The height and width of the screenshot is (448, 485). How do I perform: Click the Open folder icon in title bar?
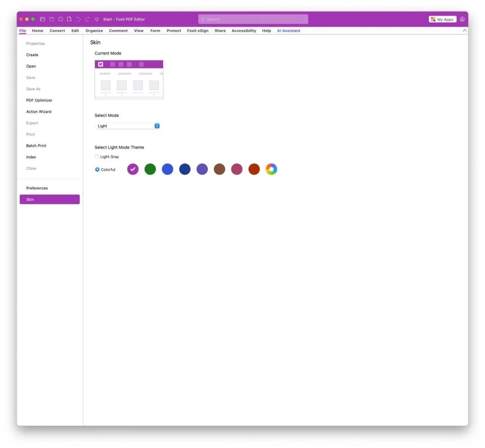tap(42, 19)
